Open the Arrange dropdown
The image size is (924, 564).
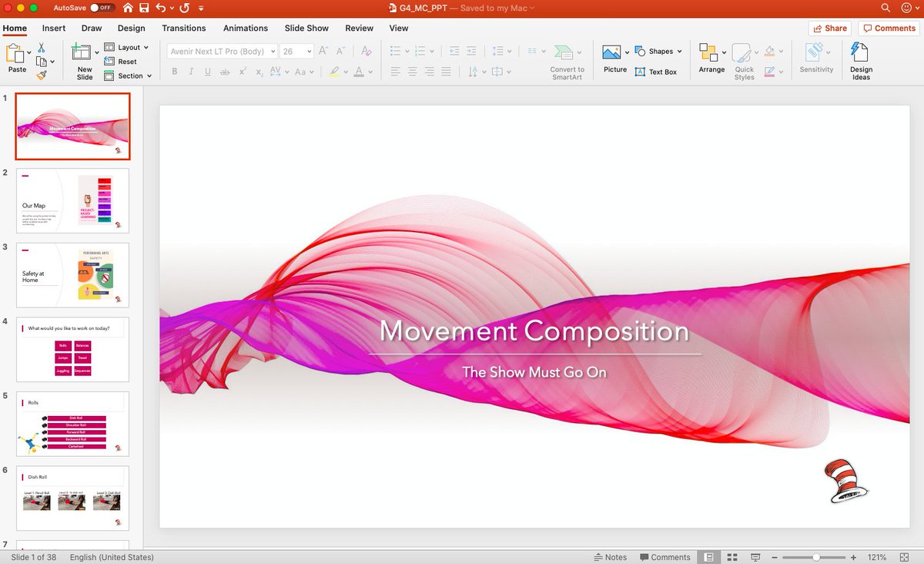[x=711, y=58]
